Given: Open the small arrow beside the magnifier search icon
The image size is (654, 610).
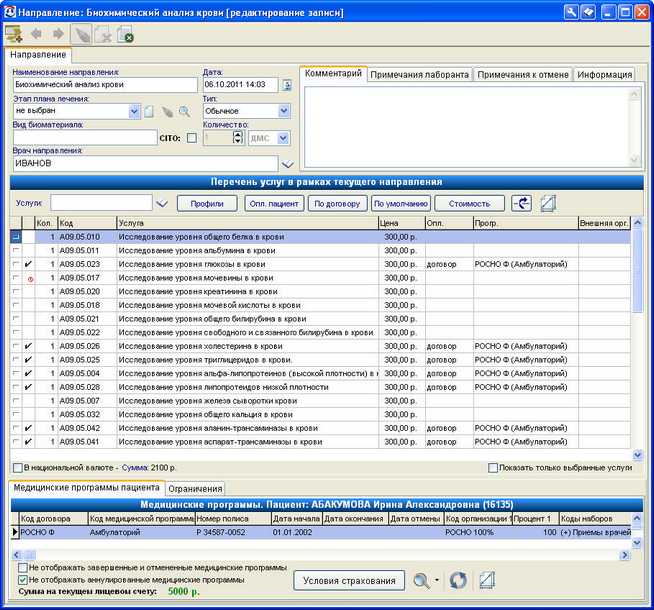Looking at the screenshot, I should point(437,580).
